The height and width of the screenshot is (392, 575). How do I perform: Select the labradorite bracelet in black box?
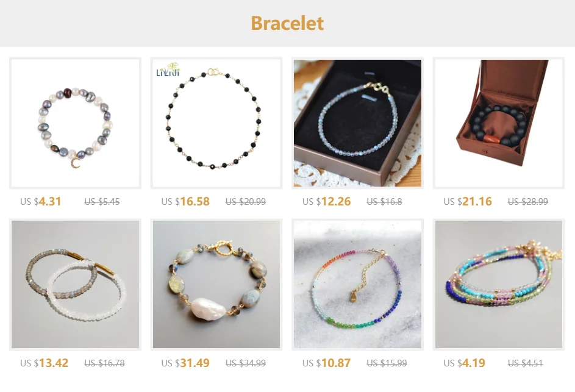(357, 123)
